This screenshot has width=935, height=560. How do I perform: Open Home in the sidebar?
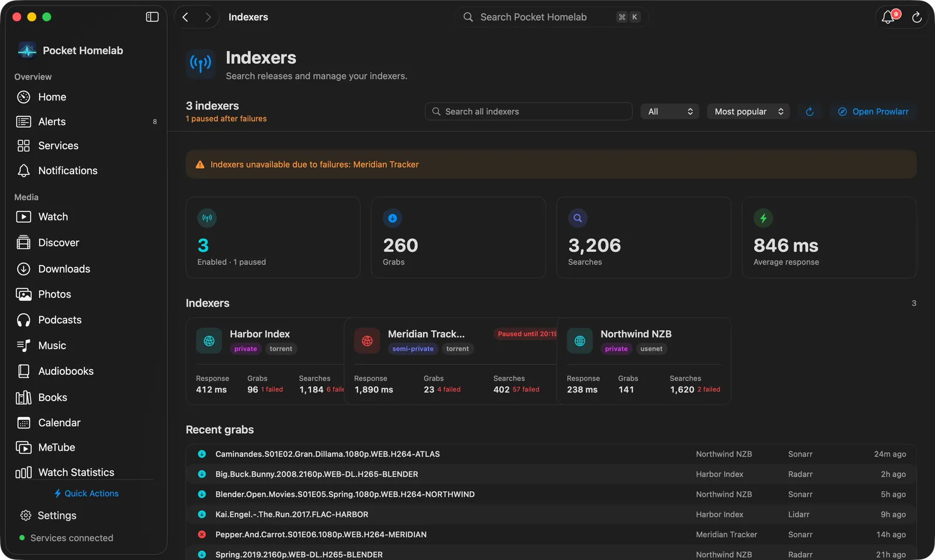click(x=85, y=97)
